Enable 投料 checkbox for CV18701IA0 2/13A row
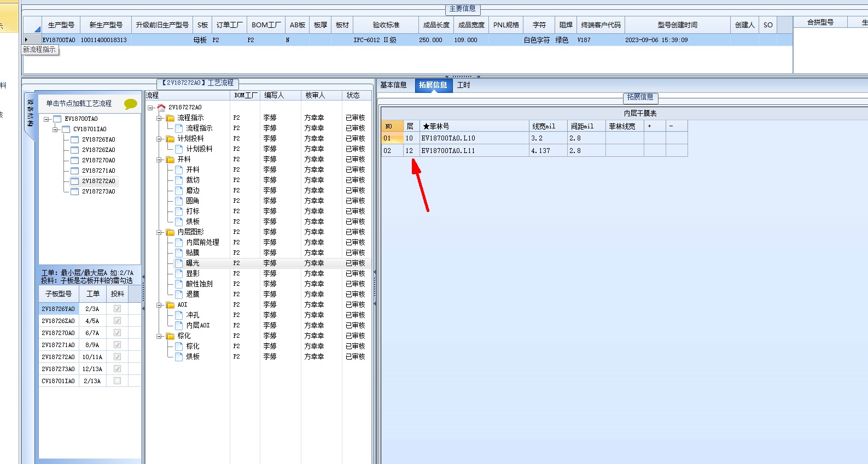 117,381
